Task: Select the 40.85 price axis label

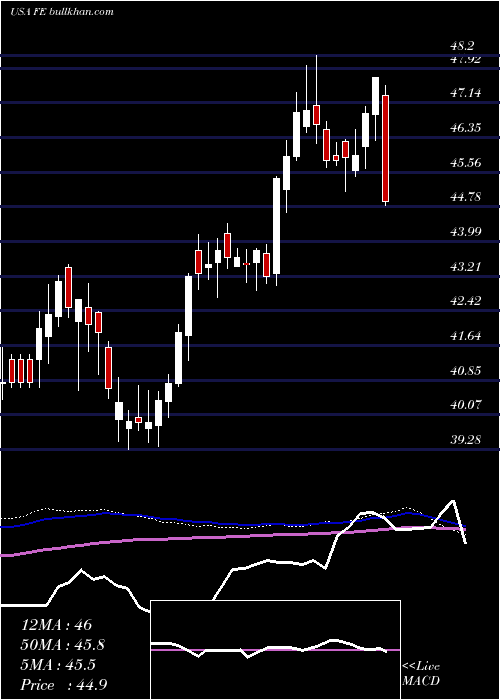Action: (465, 370)
